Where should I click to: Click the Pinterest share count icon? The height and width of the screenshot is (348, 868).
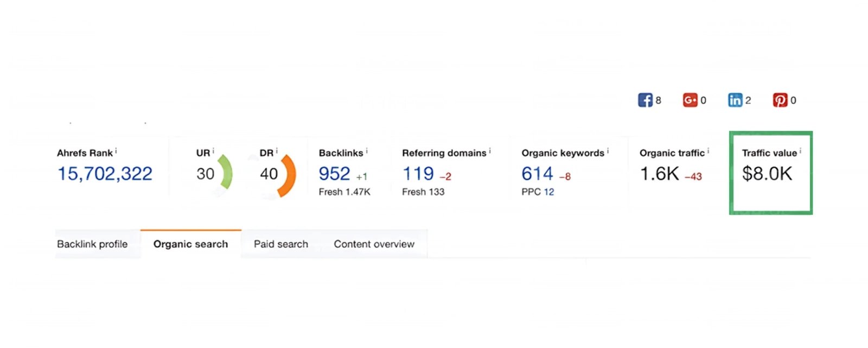point(780,100)
